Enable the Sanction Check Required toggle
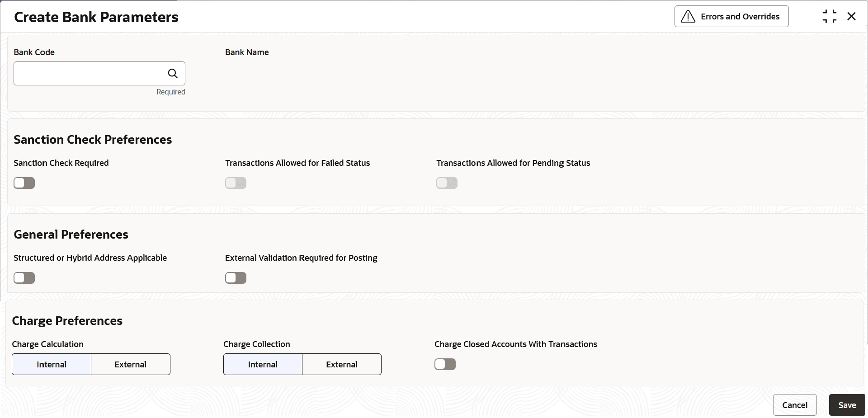The image size is (868, 418). click(x=24, y=183)
